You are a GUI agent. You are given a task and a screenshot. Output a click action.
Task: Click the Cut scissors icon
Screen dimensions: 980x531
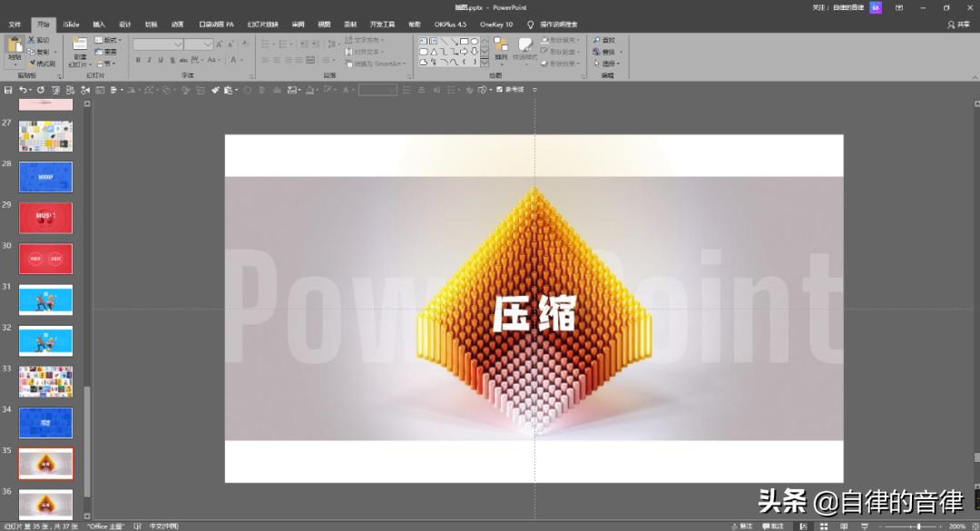[x=31, y=40]
